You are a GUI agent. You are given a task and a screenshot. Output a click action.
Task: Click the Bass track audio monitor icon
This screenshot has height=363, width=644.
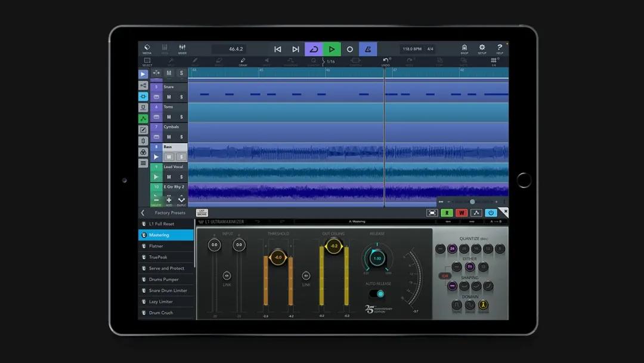point(156,157)
